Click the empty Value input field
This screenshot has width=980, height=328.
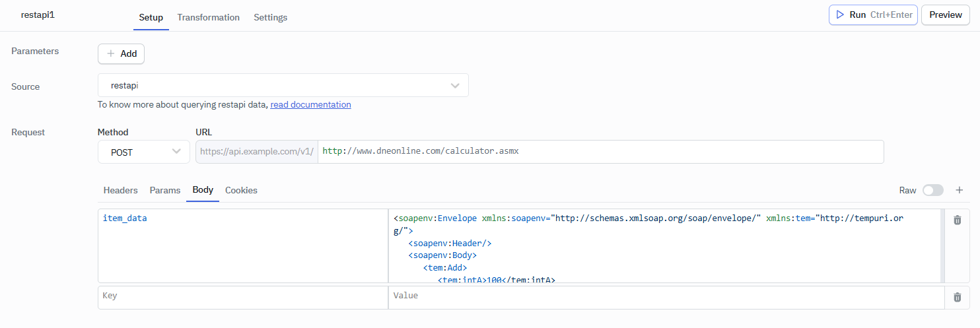tap(666, 296)
